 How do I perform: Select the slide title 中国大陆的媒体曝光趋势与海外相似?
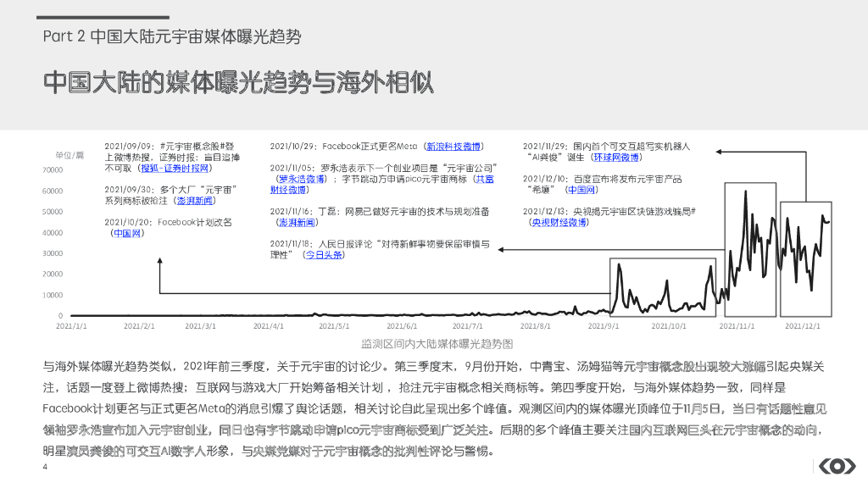click(x=238, y=82)
